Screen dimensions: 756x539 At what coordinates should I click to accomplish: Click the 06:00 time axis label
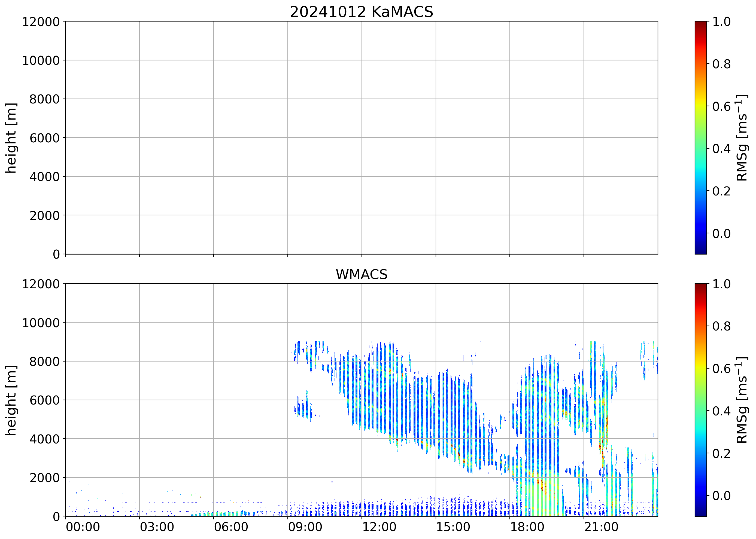point(231,527)
